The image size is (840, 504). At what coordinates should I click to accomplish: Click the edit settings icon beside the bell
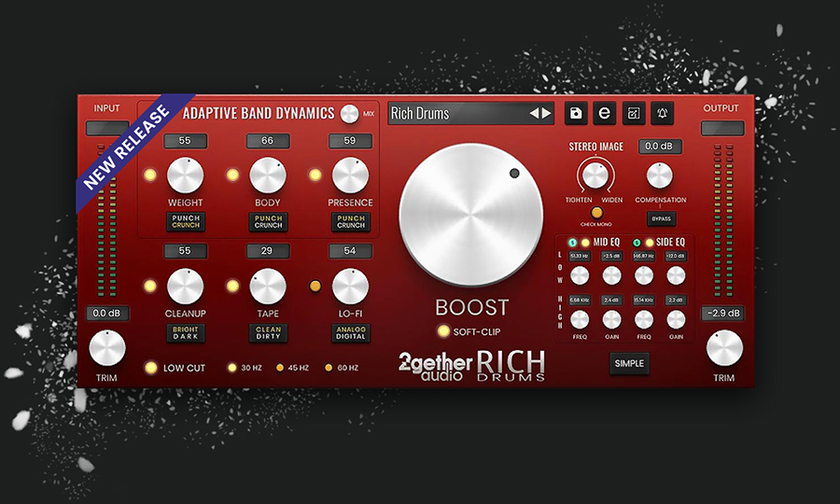[633, 113]
